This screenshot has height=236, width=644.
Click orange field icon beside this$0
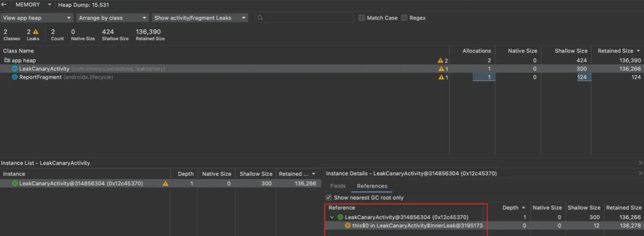pyautogui.click(x=348, y=226)
